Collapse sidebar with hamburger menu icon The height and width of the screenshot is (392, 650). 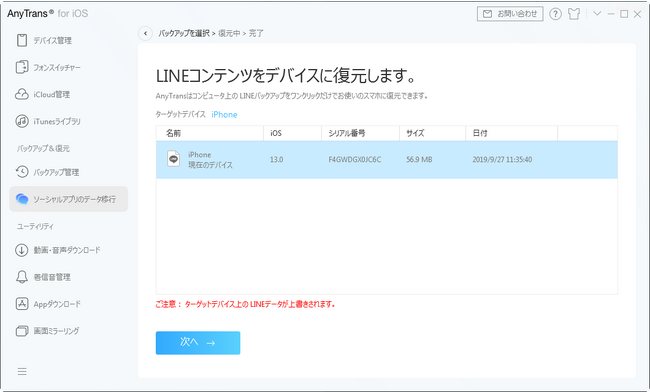click(22, 371)
